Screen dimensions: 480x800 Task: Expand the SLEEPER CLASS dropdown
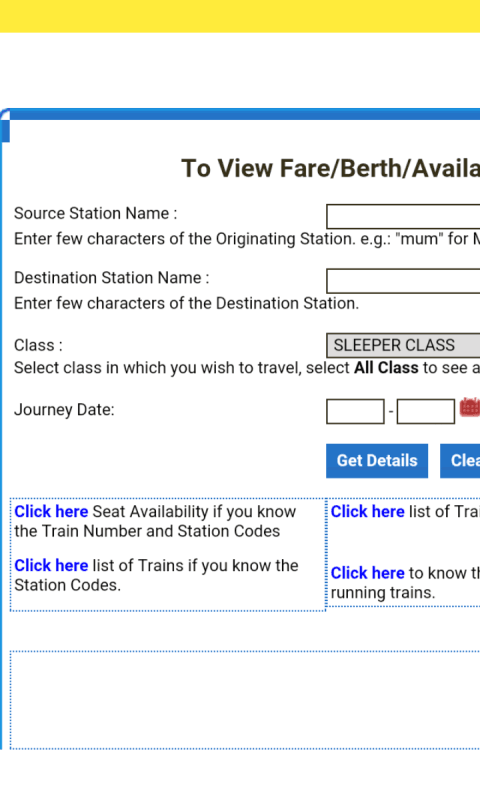click(x=403, y=345)
